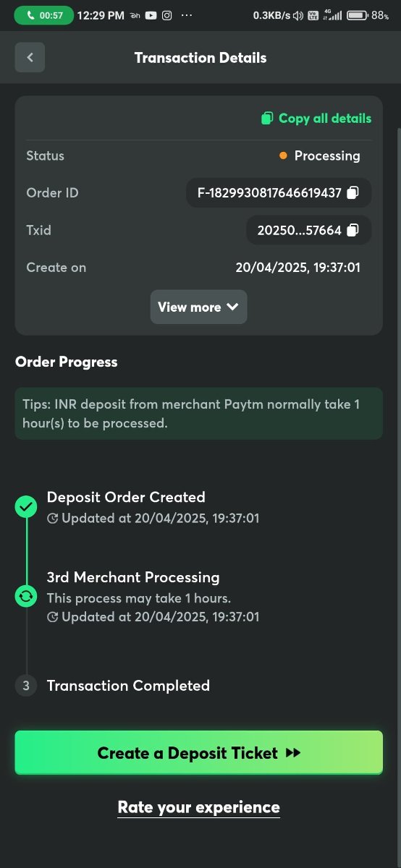Click the View more chevron arrow
This screenshot has width=401, height=868.
click(232, 307)
